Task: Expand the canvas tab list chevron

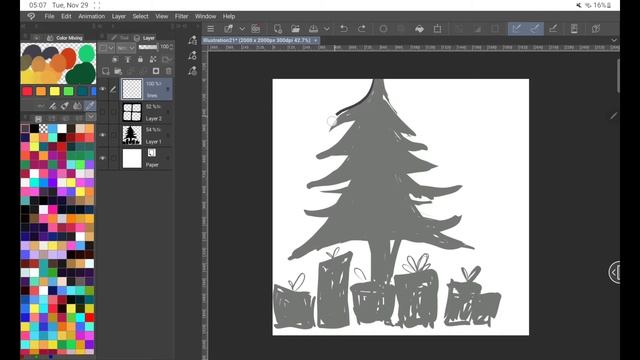Action: (614, 40)
